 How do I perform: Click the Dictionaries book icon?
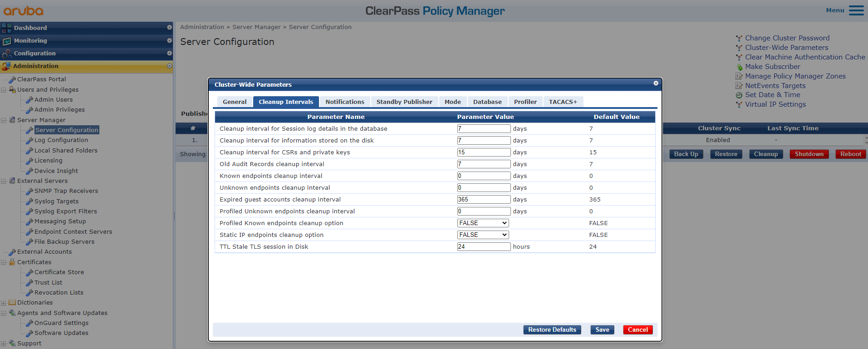[x=12, y=302]
